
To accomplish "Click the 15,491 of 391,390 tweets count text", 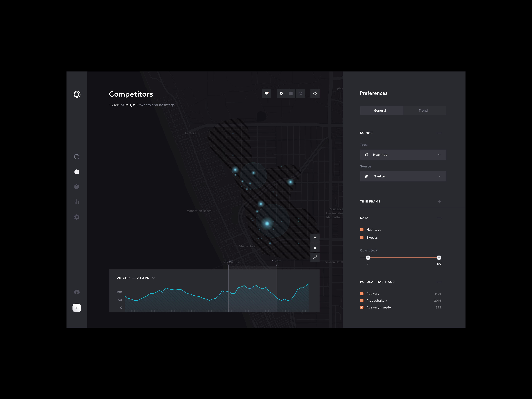I will pyautogui.click(x=142, y=105).
